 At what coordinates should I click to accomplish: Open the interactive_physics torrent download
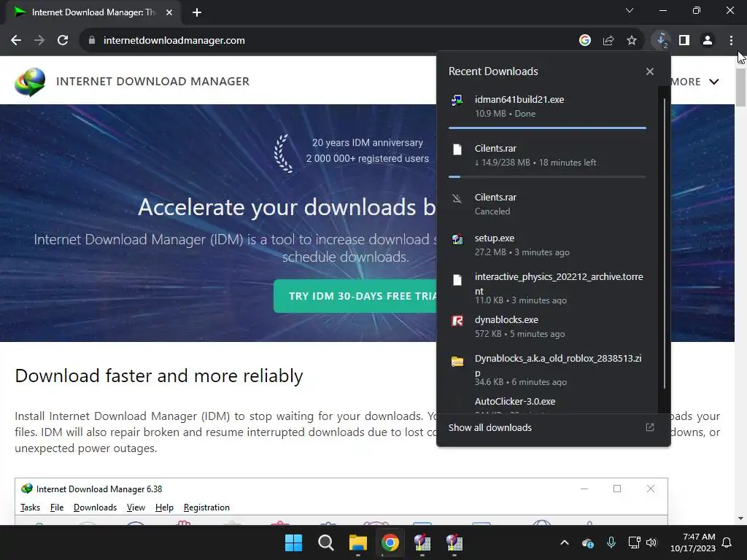(547, 287)
